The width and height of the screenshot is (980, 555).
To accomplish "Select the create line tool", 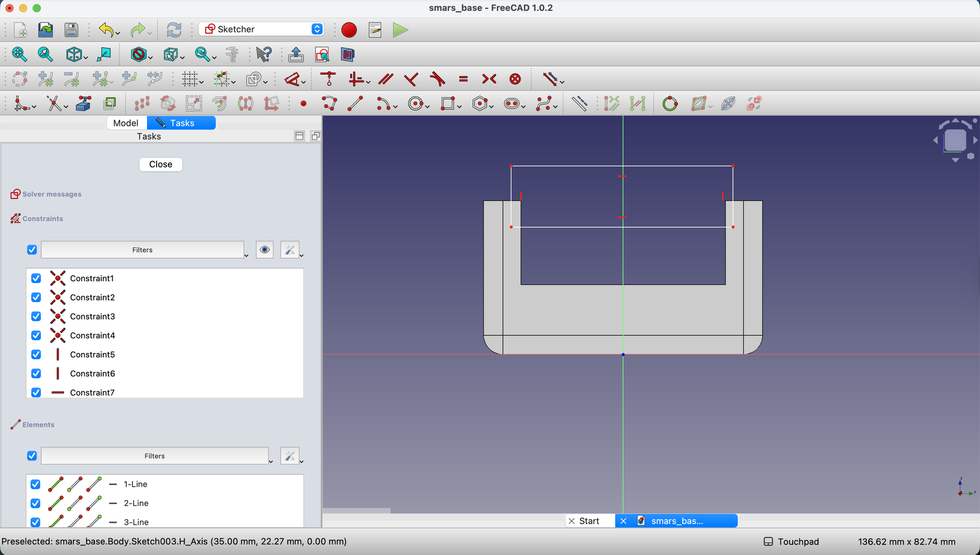I will 355,104.
